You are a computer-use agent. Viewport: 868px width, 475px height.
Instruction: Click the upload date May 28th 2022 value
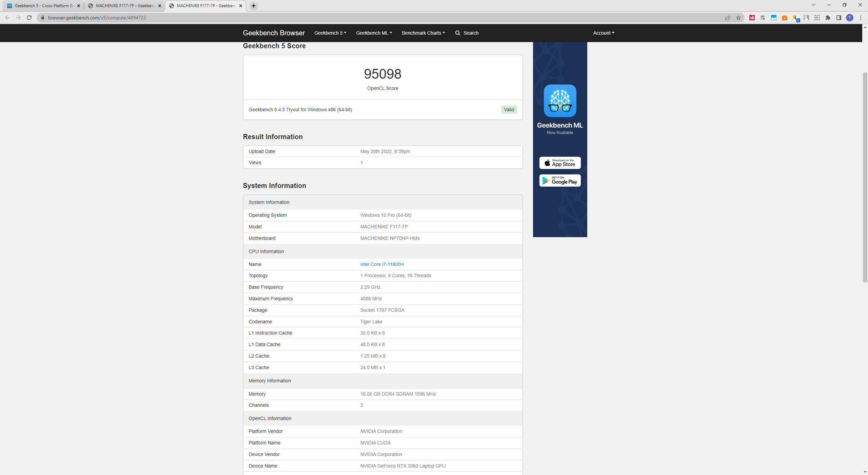tap(385, 151)
